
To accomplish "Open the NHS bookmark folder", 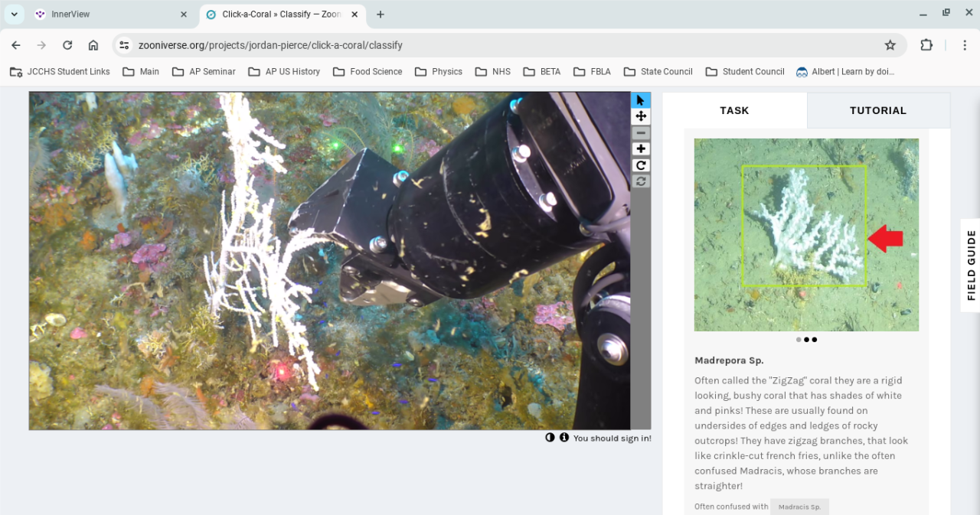I will click(492, 71).
